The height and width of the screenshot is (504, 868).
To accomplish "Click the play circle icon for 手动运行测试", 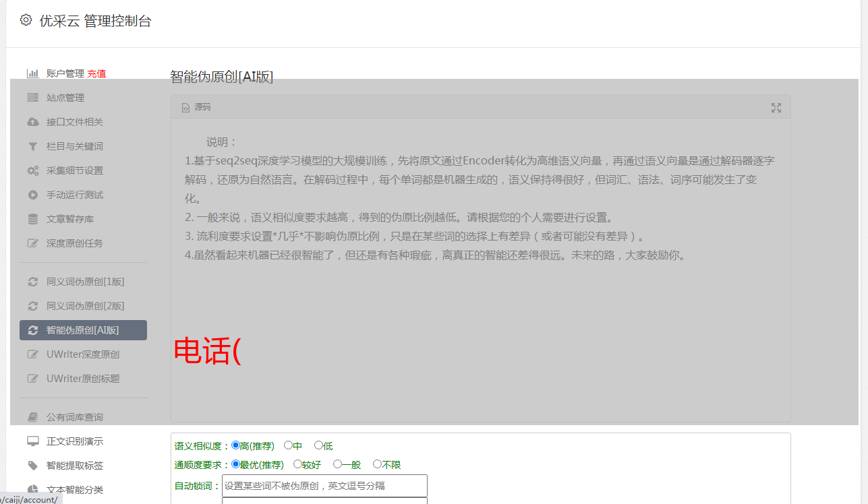I will pos(32,195).
